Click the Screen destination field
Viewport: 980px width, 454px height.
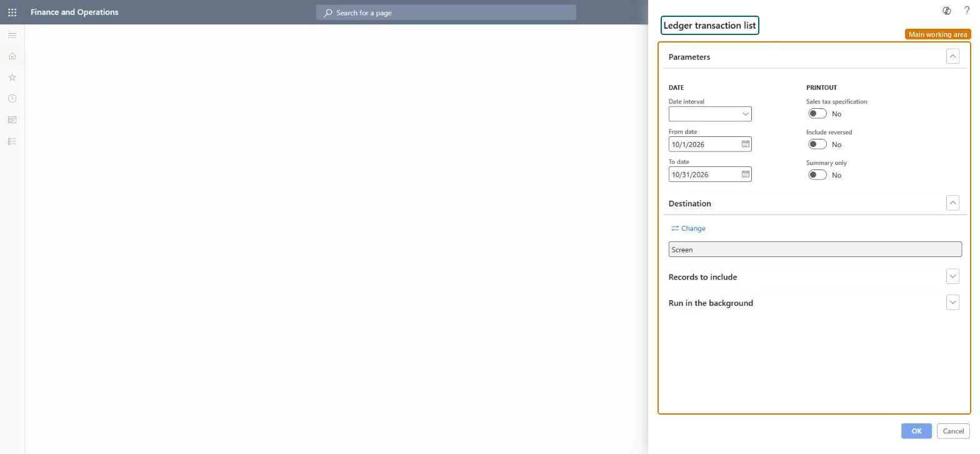[815, 250]
